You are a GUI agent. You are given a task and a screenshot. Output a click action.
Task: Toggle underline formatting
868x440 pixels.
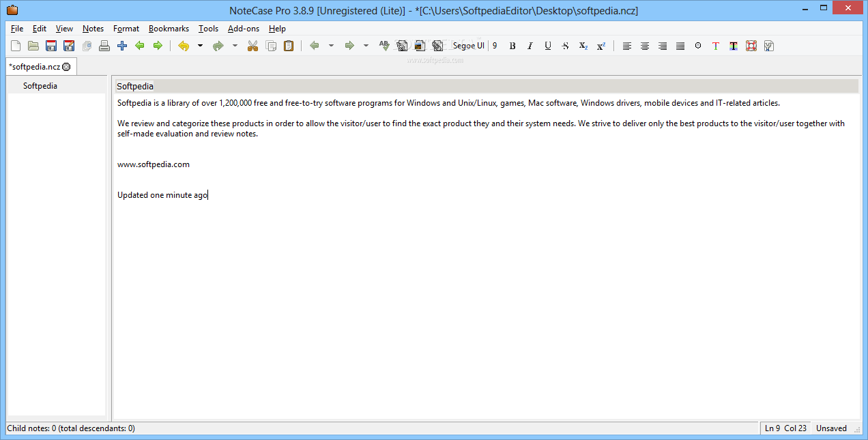tap(548, 46)
